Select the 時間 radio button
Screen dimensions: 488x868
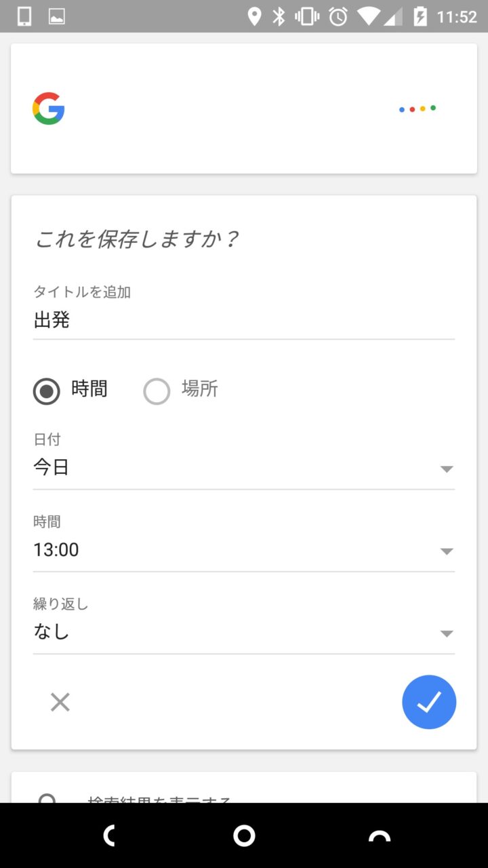pos(47,391)
